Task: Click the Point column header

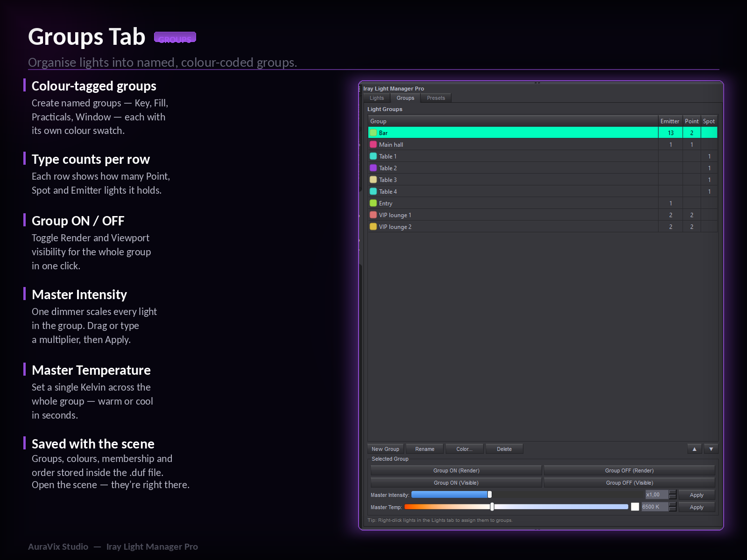Action: click(691, 121)
